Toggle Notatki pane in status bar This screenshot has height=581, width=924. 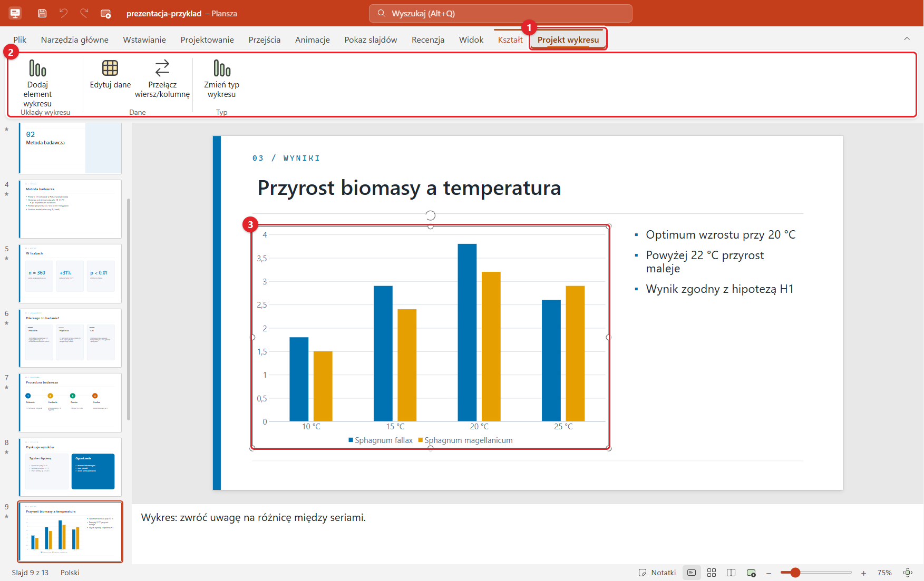point(657,573)
